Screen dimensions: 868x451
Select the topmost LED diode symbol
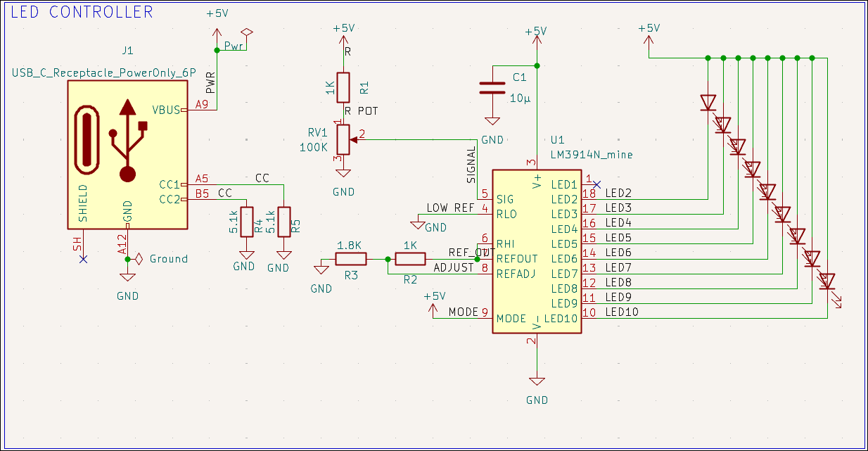click(708, 103)
